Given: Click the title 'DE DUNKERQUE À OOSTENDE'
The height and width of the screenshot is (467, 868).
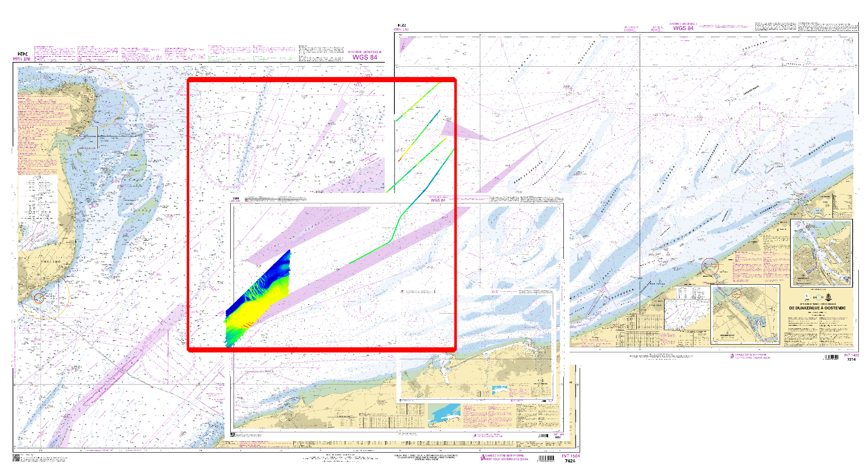Looking at the screenshot, I should coord(817,308).
